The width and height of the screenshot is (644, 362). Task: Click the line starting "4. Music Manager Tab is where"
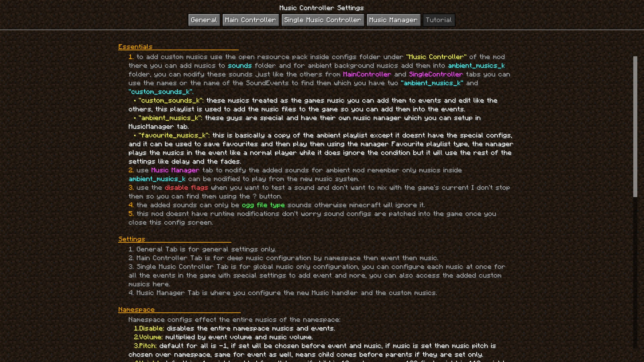(x=283, y=293)
